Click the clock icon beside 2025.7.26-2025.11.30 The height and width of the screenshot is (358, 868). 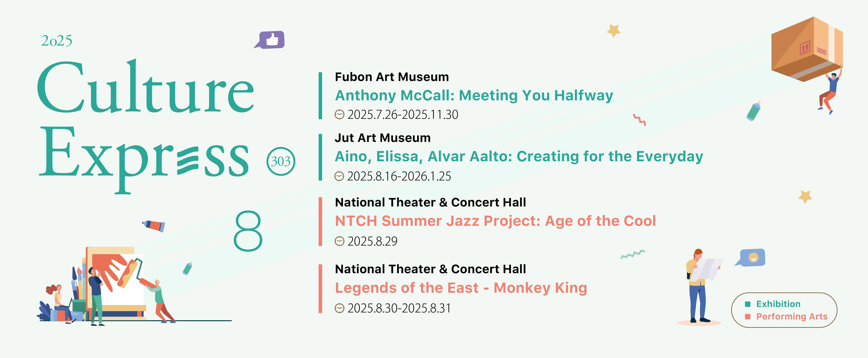pyautogui.click(x=339, y=114)
